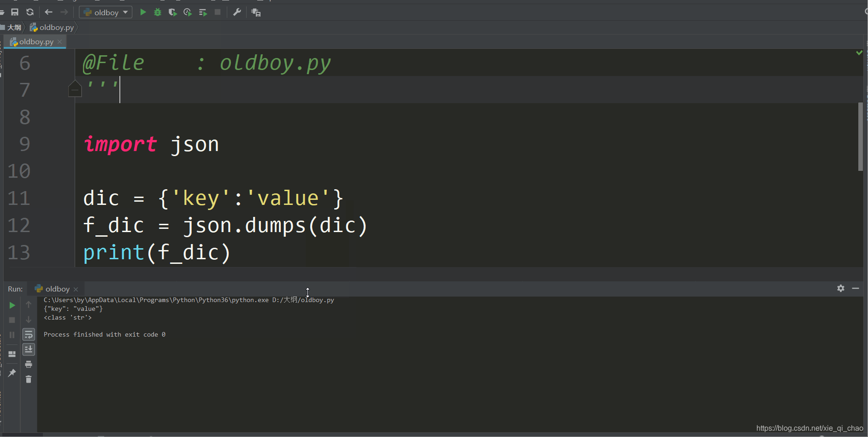Click the Save All toolbar icon
Viewport: 868px width, 437px height.
(x=15, y=12)
